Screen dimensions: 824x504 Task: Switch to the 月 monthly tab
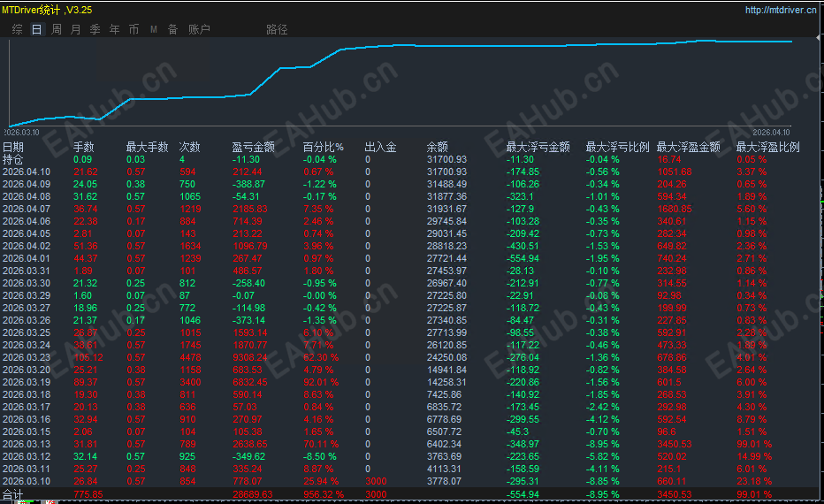(76, 29)
